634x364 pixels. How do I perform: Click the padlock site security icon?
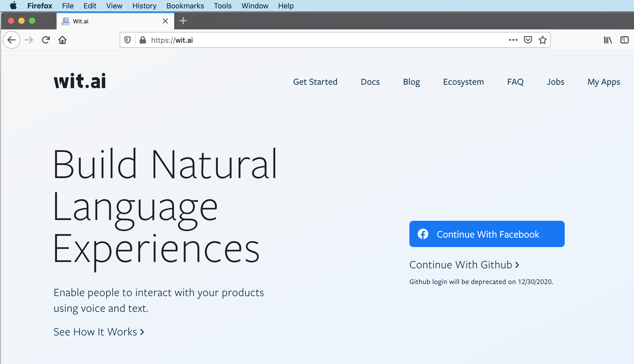click(x=142, y=40)
